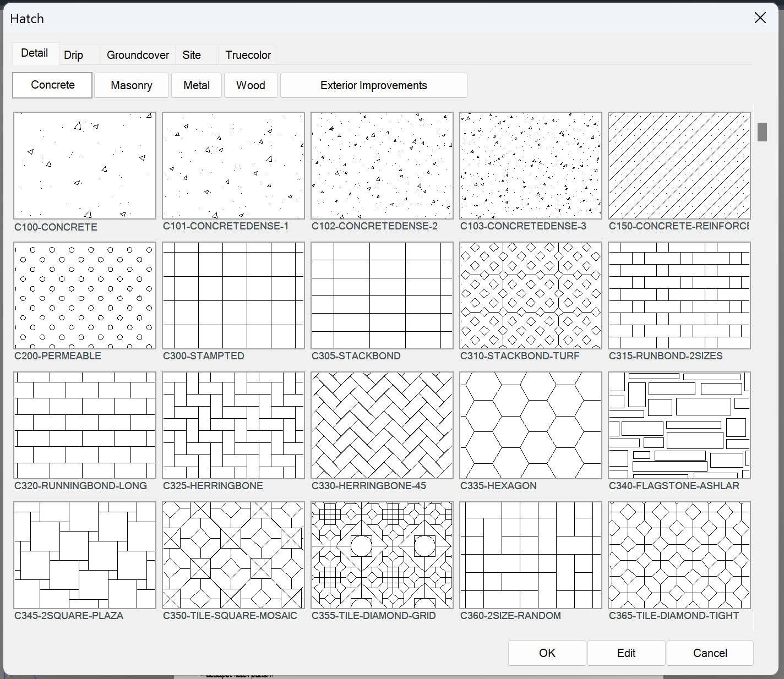Screen dimensions: 784x679
Task: Select the C305-STACKBOND hatch thumbnail
Action: tap(382, 295)
